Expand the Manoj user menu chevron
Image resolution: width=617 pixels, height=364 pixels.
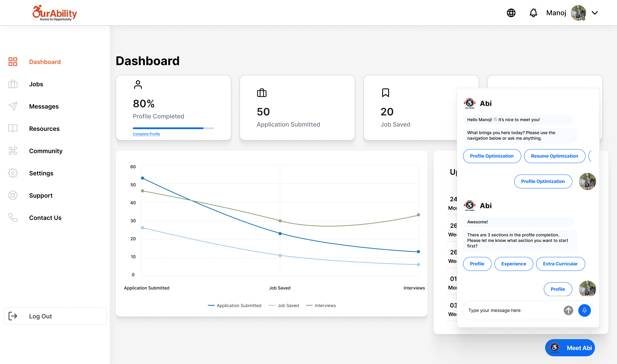point(595,13)
